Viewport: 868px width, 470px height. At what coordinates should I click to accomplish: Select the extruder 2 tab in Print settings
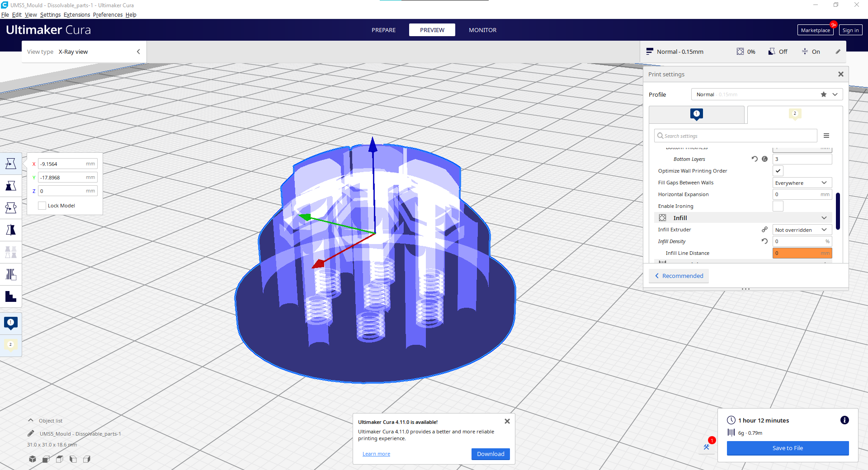point(795,114)
